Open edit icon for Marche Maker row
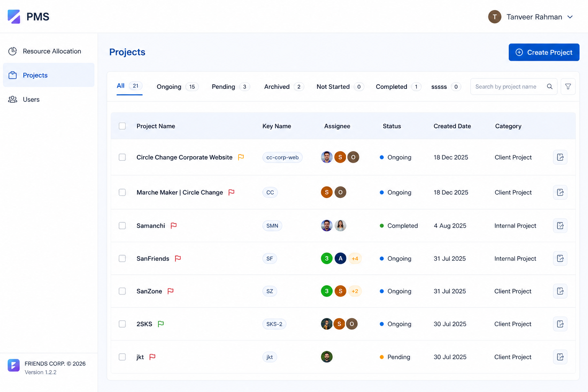 (560, 192)
